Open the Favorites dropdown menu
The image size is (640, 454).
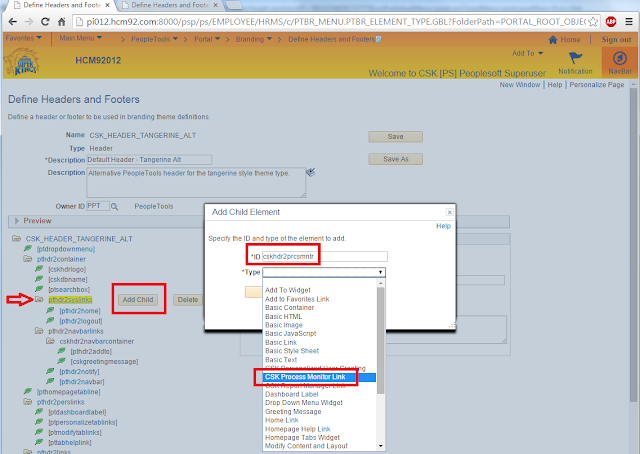[24, 38]
